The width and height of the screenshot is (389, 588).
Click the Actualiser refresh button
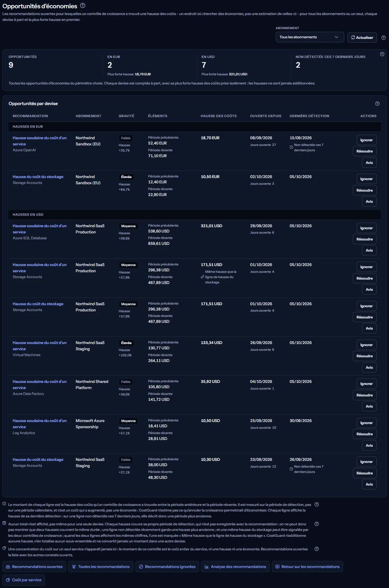362,38
